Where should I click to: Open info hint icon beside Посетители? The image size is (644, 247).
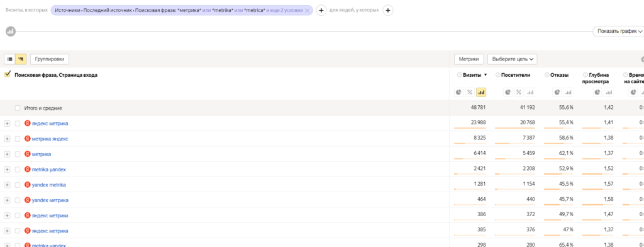(x=498, y=75)
